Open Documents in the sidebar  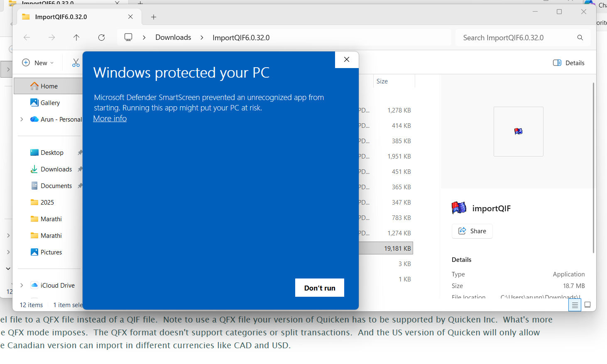[x=56, y=186]
